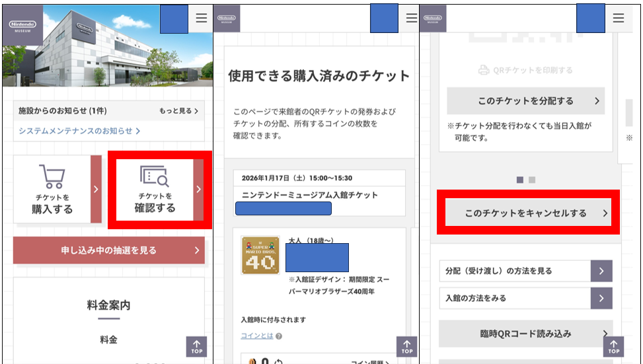Click TOP arrow button in left screen
This screenshot has height=364, width=643.
tap(196, 347)
